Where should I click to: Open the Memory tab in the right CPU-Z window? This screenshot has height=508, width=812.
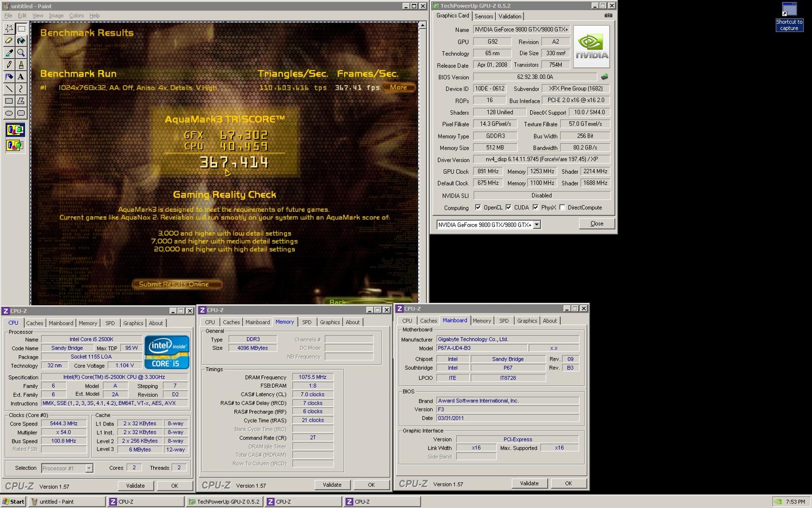pos(482,321)
